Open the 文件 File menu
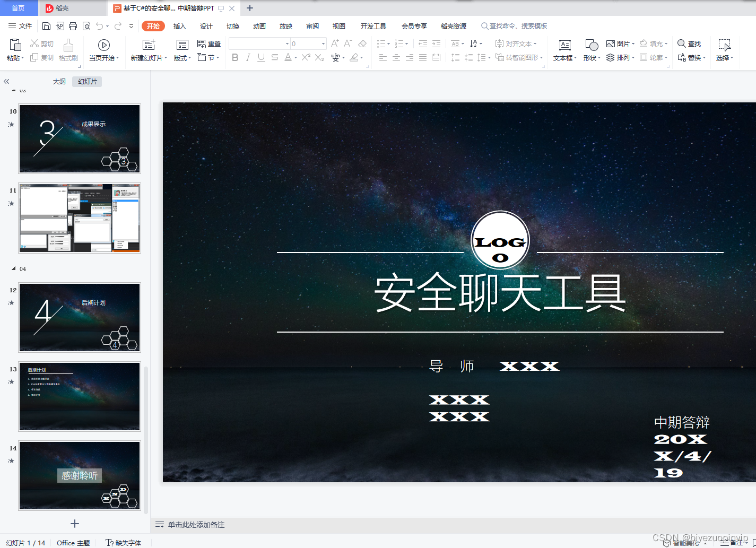Image resolution: width=756 pixels, height=548 pixels. coord(20,26)
